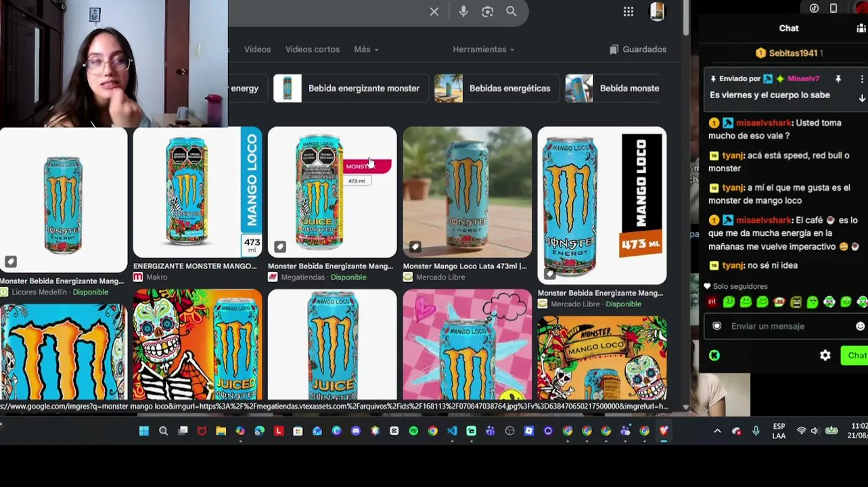Open the Licores Medellín Monster can image

[x=64, y=200]
